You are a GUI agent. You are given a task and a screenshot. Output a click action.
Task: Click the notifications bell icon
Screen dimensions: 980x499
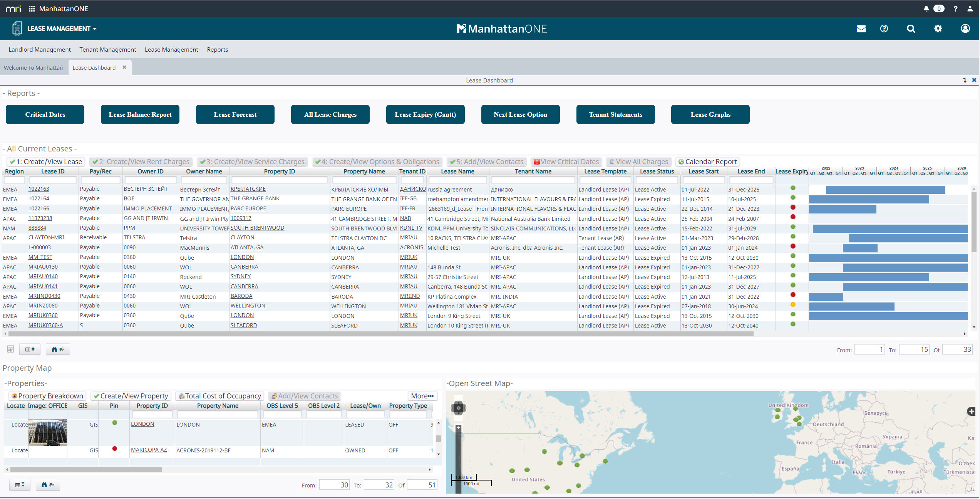[x=926, y=8]
